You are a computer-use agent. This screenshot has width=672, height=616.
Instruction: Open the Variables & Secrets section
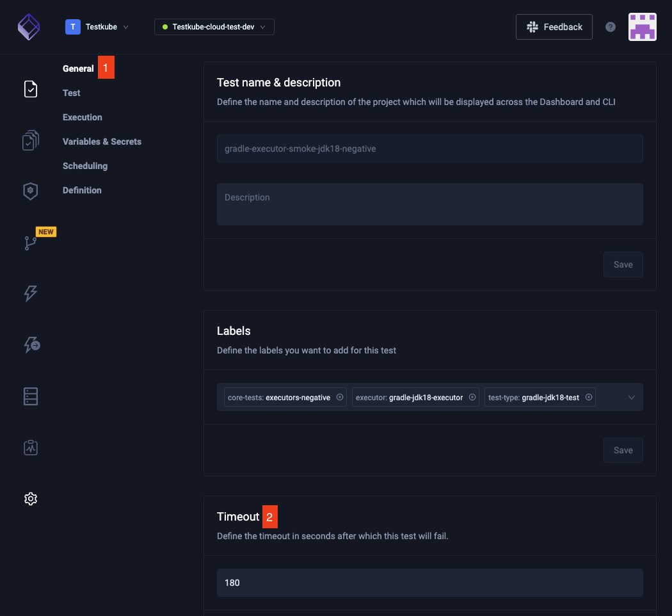point(102,141)
